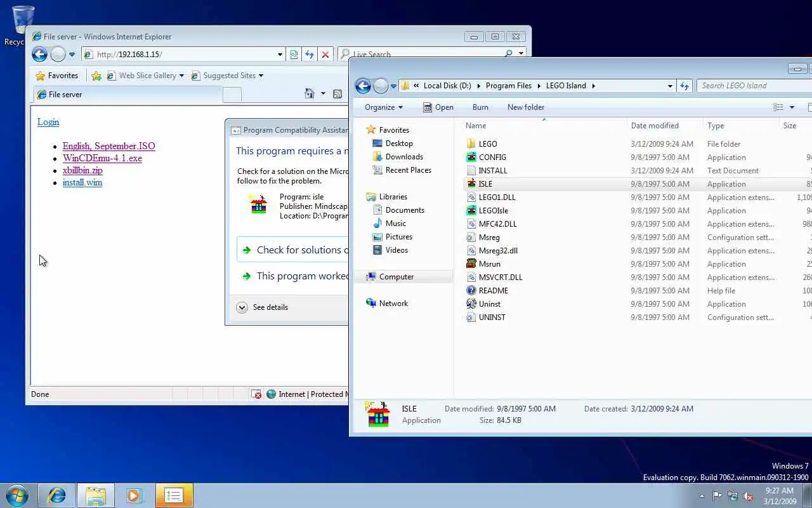The image size is (812, 508).
Task: Click the Explorer window Back button
Action: 363,86
